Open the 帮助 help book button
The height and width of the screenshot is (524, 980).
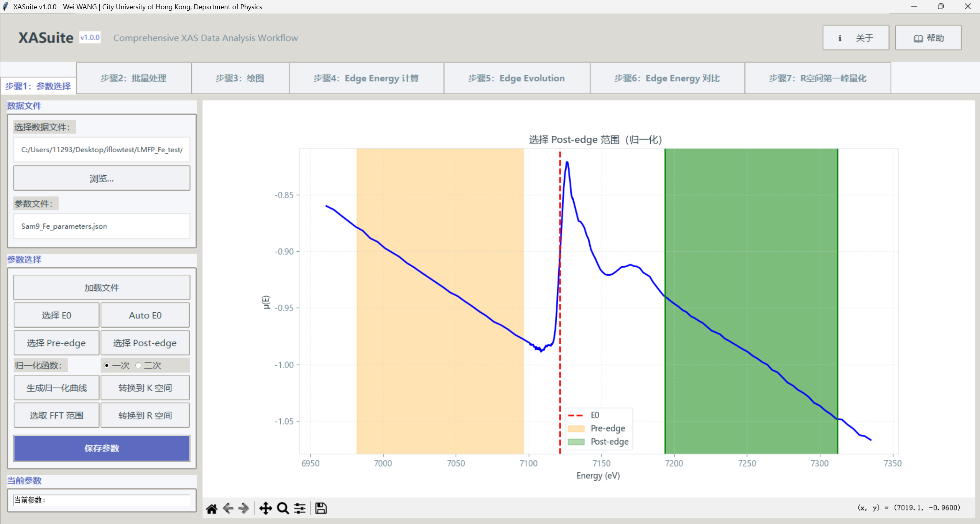click(928, 38)
